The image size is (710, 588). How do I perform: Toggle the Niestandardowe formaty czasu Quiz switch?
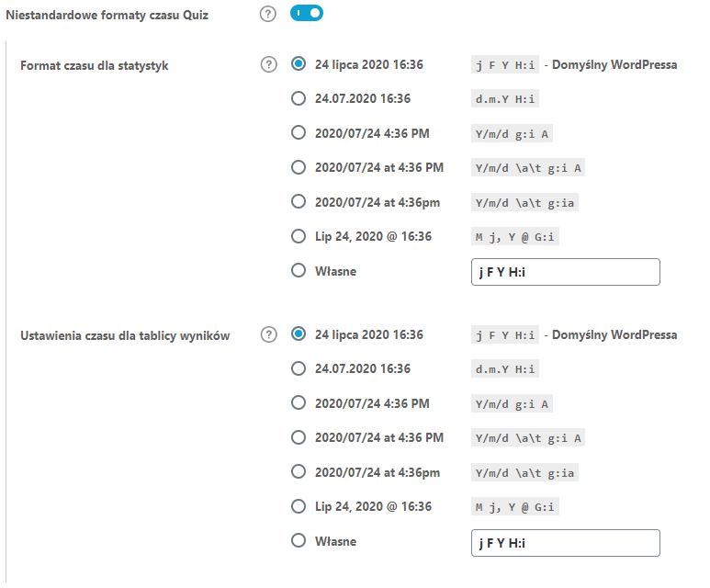click(307, 14)
